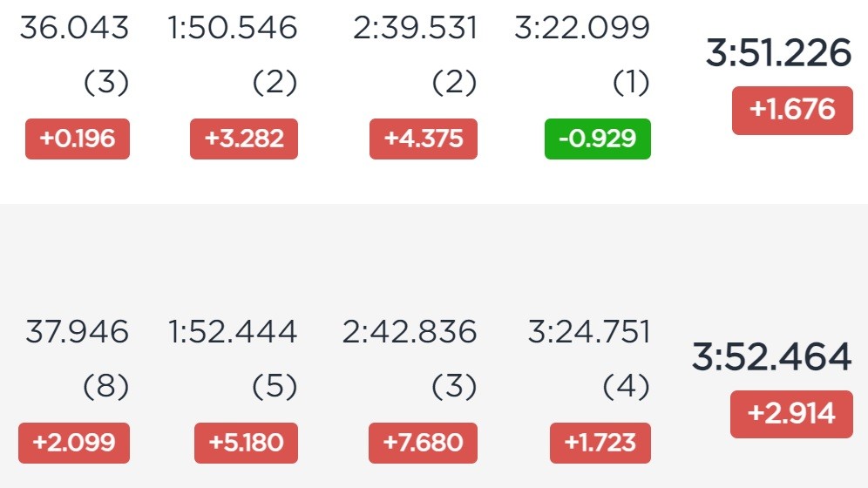Click the +2.099 red gap badge

pos(74,443)
